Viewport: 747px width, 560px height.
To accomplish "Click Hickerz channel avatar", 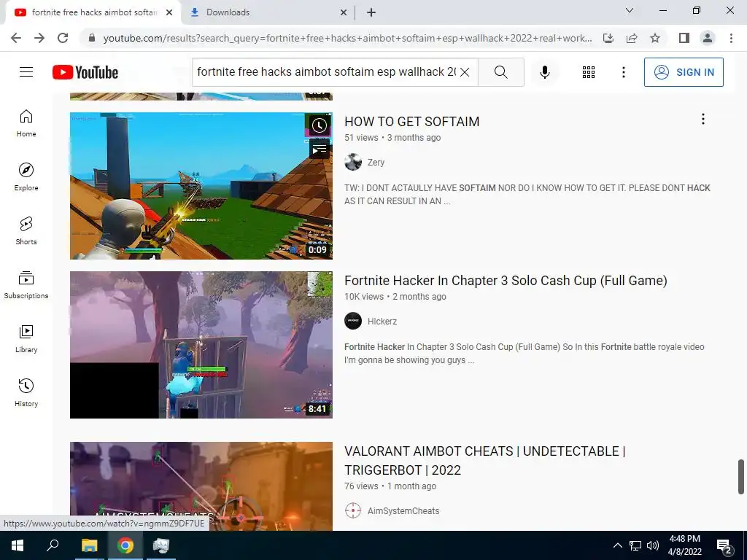I will pyautogui.click(x=353, y=321).
